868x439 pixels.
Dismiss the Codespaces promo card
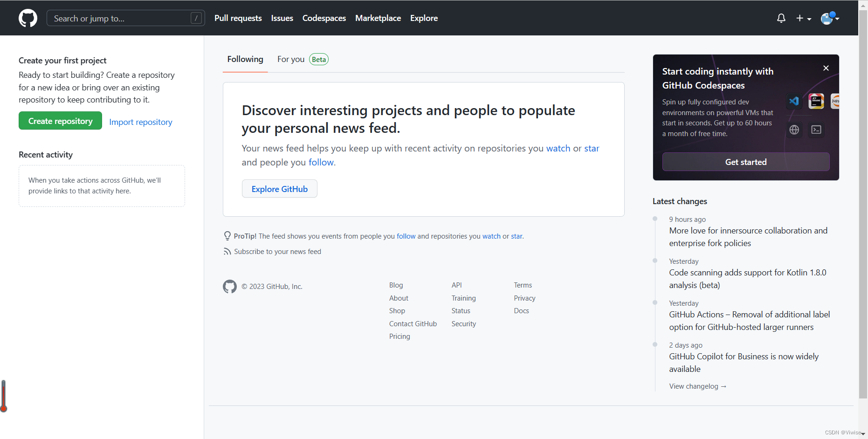click(x=826, y=68)
